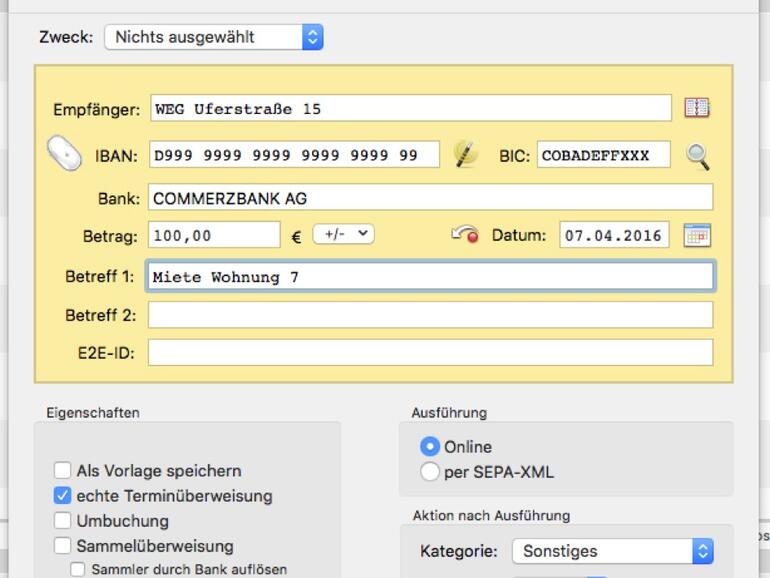Select the Online radio button
The image size is (770, 578).
(x=430, y=446)
